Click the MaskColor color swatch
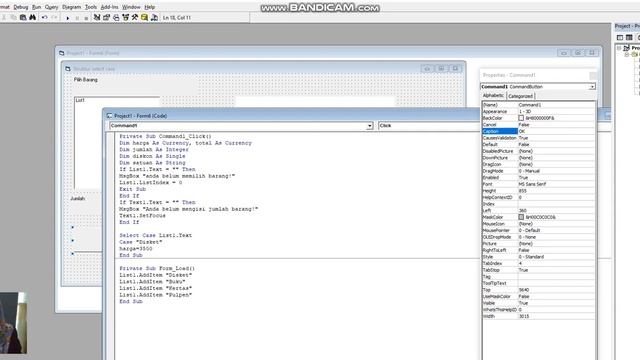 point(521,217)
